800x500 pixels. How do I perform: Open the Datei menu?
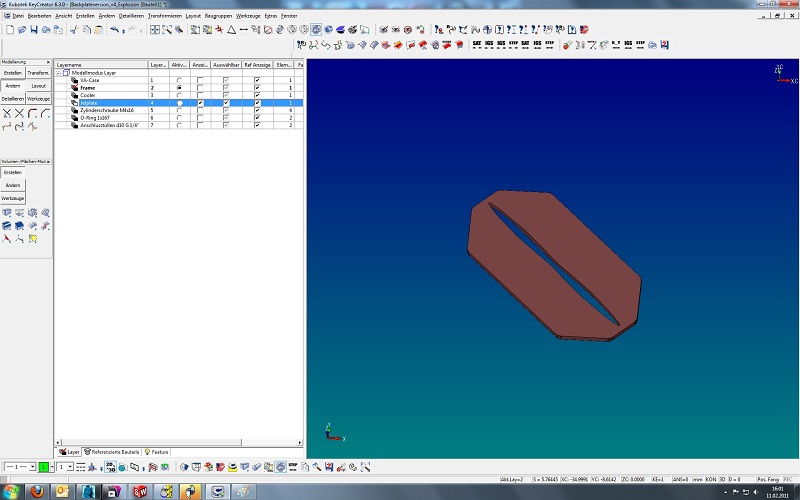point(18,16)
